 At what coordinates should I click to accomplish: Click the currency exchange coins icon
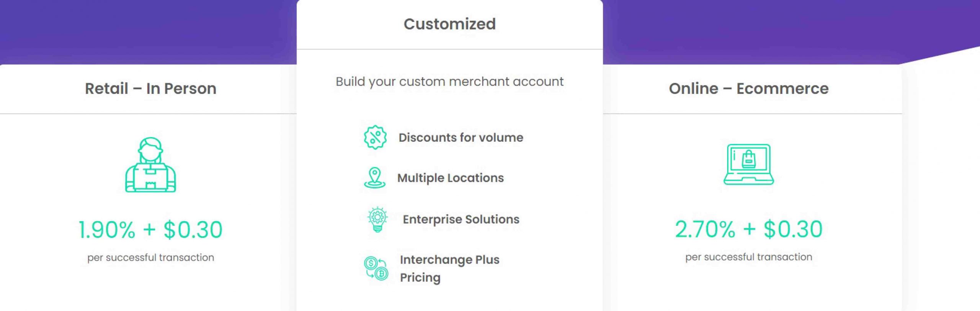pyautogui.click(x=376, y=268)
